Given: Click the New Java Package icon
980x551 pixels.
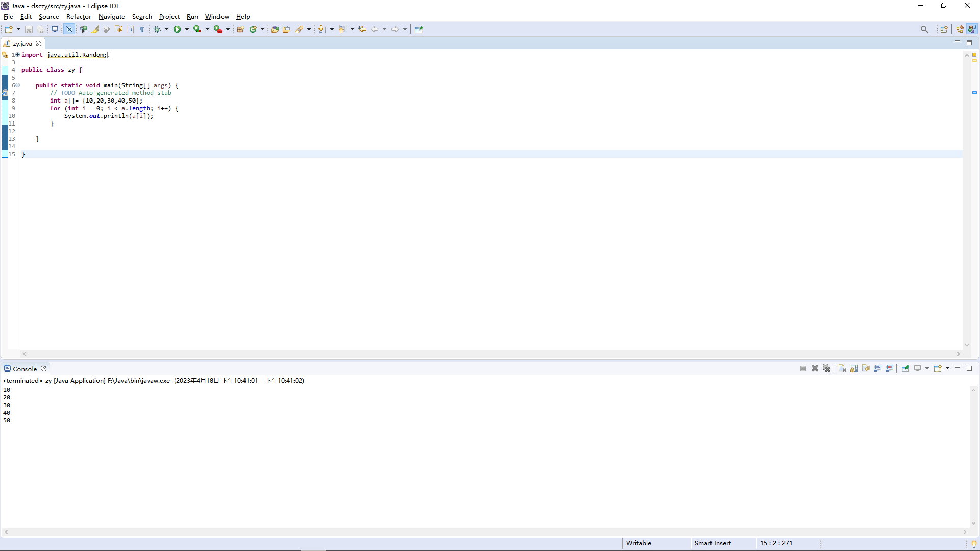Looking at the screenshot, I should (x=240, y=29).
